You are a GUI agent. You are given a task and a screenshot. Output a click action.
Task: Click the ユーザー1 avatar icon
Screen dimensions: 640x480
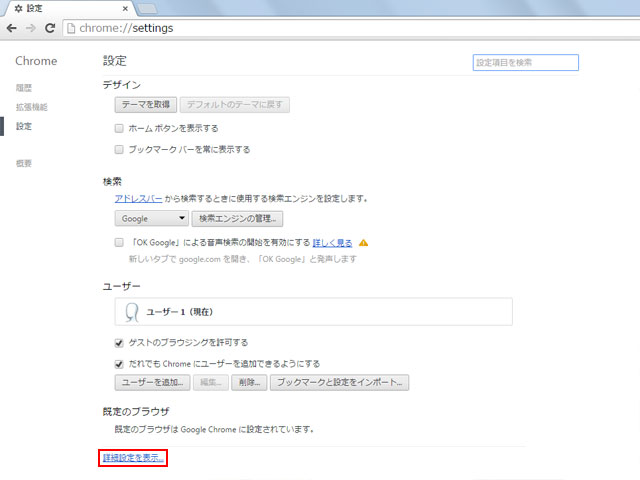[131, 312]
